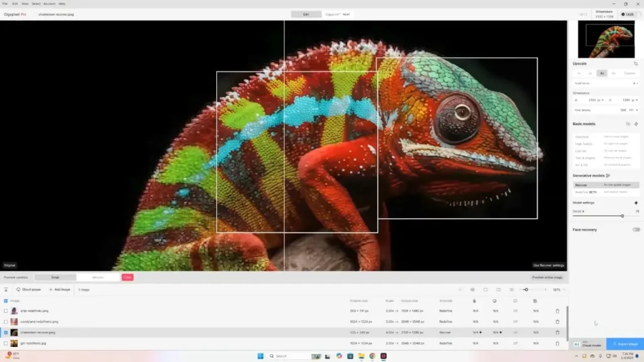
Task: Toggle the Face recovery switch
Action: click(636, 229)
